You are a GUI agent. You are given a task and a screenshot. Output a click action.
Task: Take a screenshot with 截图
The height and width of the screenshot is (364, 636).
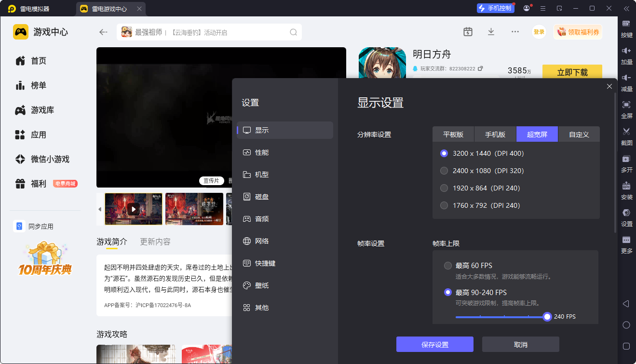coord(626,137)
